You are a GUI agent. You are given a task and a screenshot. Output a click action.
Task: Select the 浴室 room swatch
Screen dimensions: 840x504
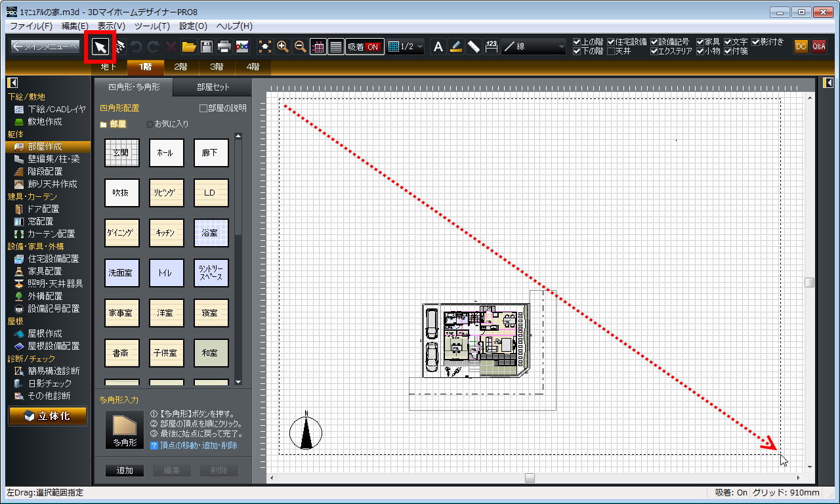[211, 233]
